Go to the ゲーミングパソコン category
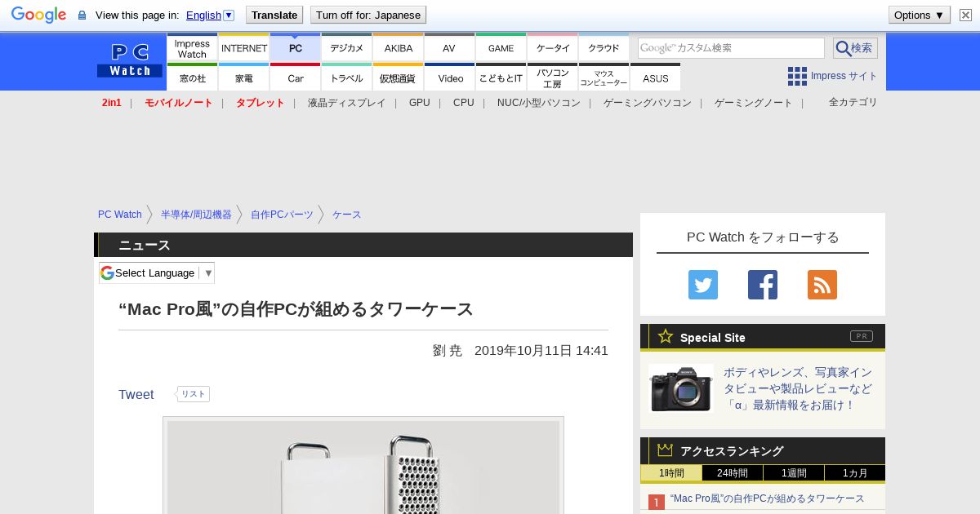Viewport: 980px width, 514px height. 648,103
